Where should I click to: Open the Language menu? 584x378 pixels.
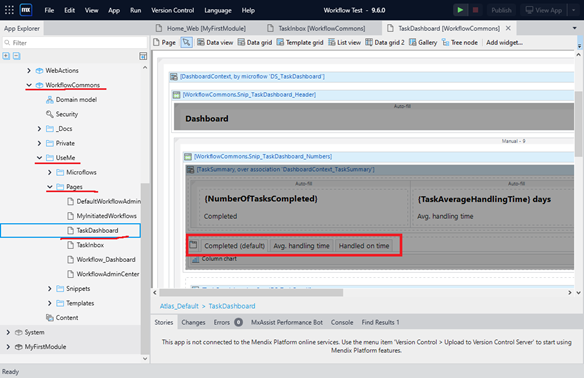point(218,10)
